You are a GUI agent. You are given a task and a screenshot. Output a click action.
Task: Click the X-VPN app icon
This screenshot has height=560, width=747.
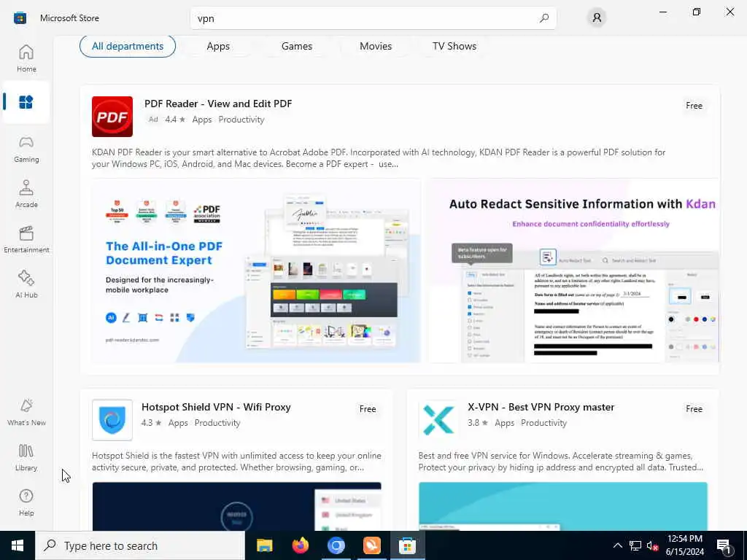(438, 420)
